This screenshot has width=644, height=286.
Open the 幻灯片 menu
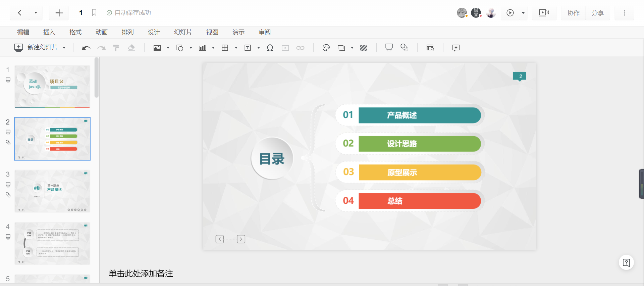coord(183,32)
